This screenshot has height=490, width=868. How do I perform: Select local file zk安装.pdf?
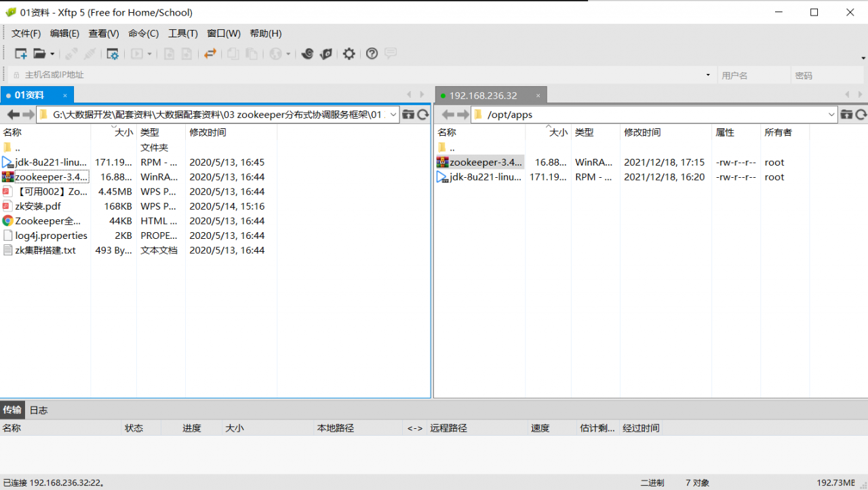[38, 206]
